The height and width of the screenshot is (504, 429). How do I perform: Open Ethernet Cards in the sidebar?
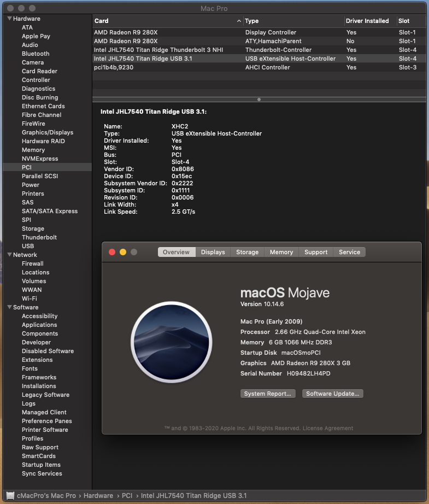(x=43, y=106)
